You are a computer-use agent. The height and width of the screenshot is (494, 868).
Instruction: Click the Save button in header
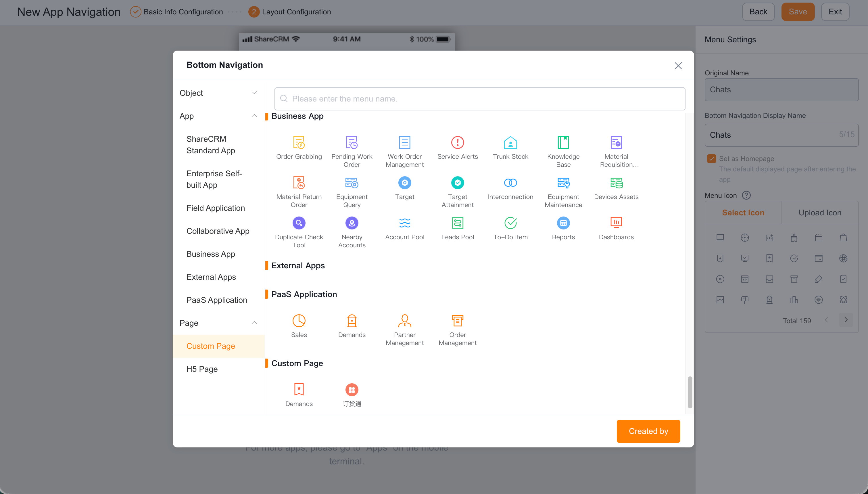798,12
